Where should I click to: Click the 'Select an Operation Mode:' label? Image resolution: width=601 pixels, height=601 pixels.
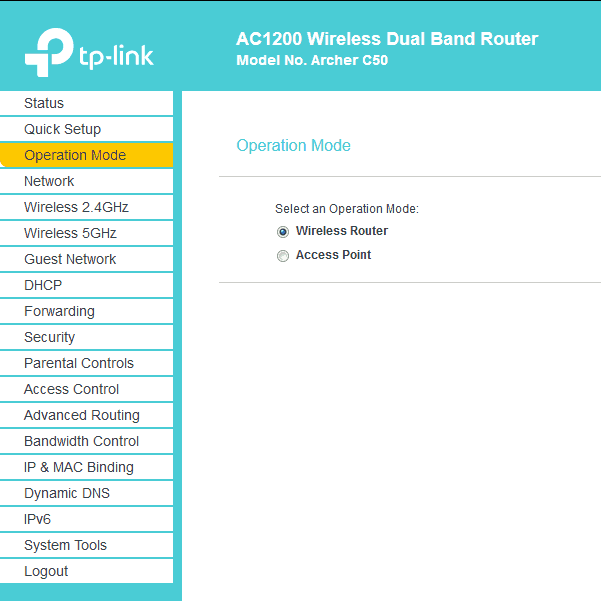point(347,209)
